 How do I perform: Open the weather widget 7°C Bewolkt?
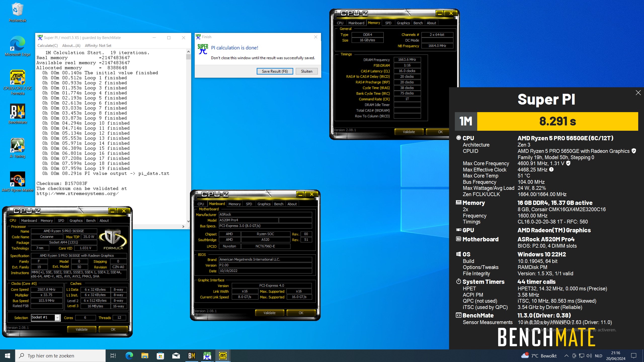539,356
